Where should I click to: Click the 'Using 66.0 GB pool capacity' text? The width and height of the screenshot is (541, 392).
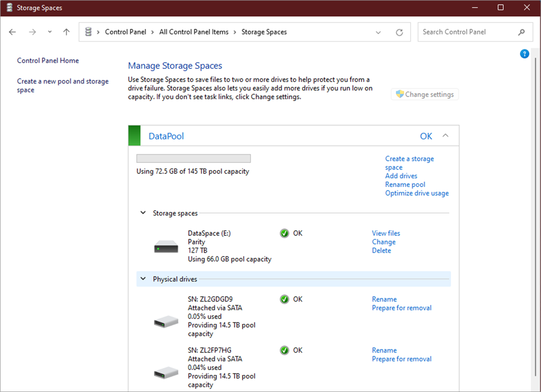(230, 259)
